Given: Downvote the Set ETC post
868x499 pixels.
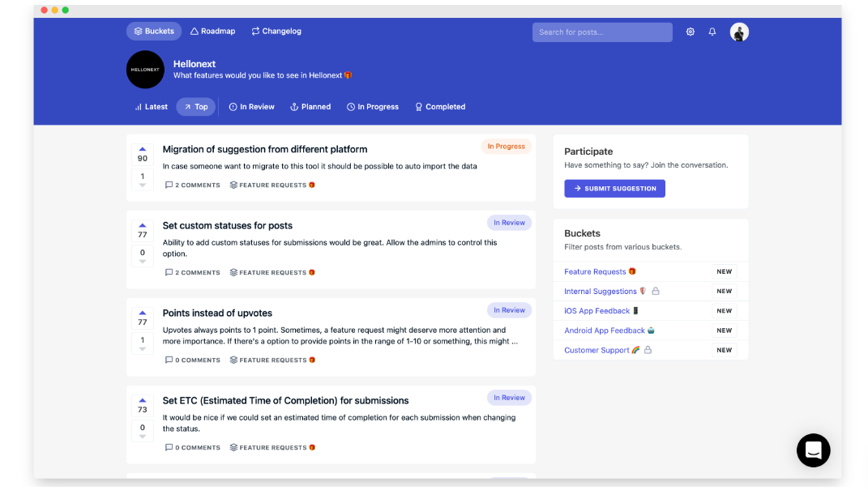Looking at the screenshot, I should click(x=143, y=437).
